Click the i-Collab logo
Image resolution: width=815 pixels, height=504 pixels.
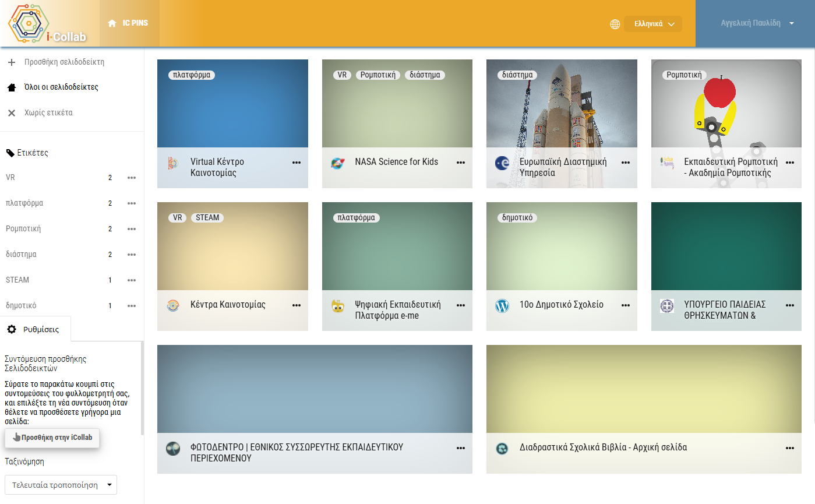pyautogui.click(x=48, y=23)
